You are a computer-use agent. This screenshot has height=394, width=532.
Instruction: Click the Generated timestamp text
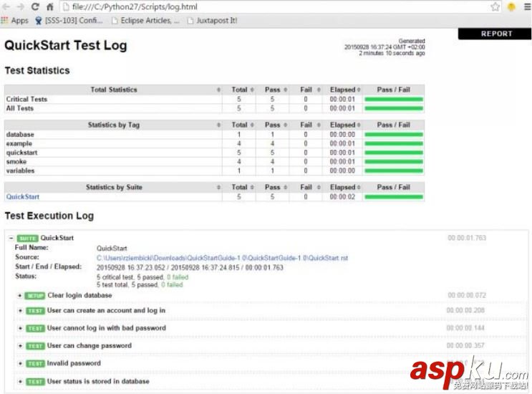click(x=385, y=47)
